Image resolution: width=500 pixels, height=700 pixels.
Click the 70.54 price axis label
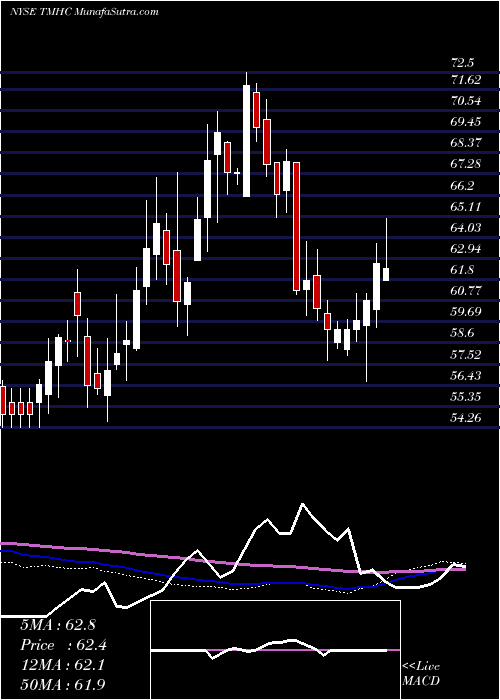pyautogui.click(x=466, y=101)
